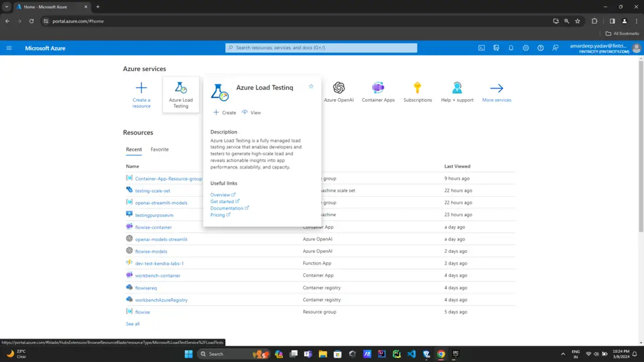The height and width of the screenshot is (362, 644).
Task: Open the Chrome three-dot menu
Action: [x=636, y=21]
